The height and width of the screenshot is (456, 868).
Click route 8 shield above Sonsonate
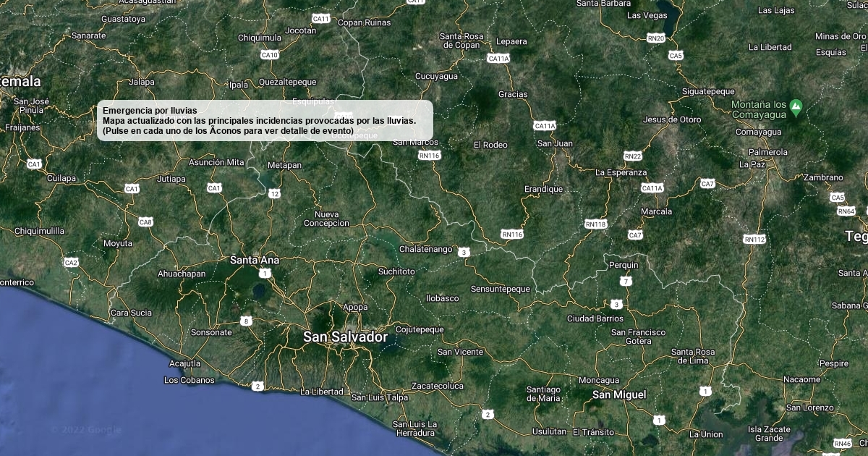[247, 321]
